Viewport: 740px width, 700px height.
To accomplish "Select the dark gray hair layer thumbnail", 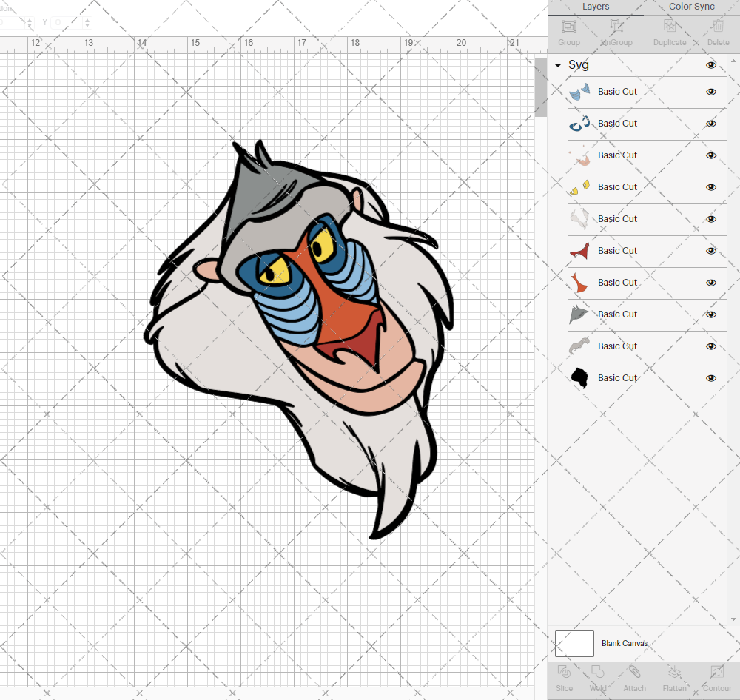I will [579, 314].
